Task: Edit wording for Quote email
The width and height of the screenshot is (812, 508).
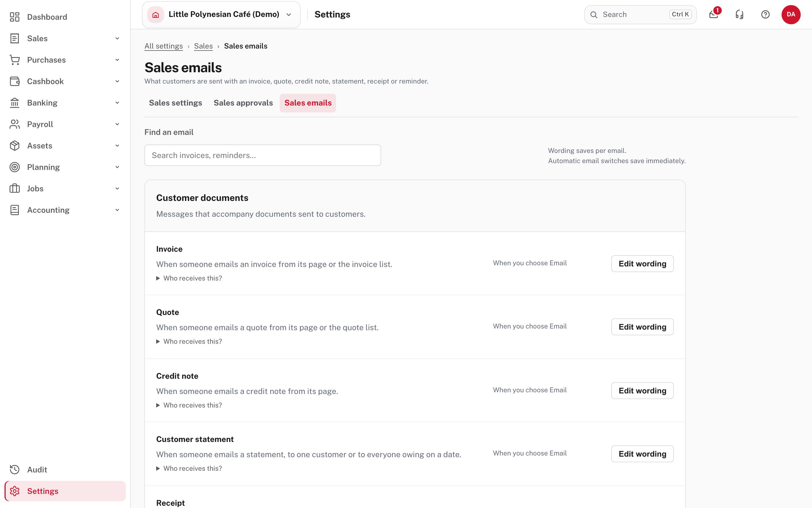Action: 642,327
